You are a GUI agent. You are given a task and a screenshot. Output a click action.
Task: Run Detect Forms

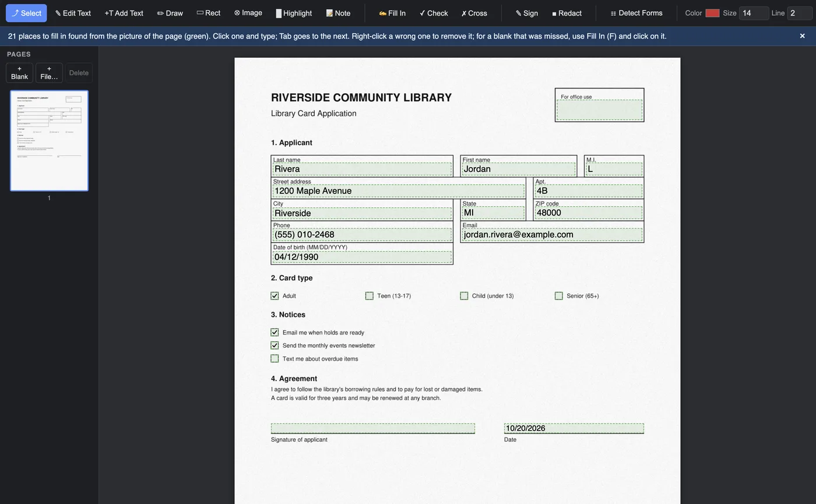[x=636, y=13]
